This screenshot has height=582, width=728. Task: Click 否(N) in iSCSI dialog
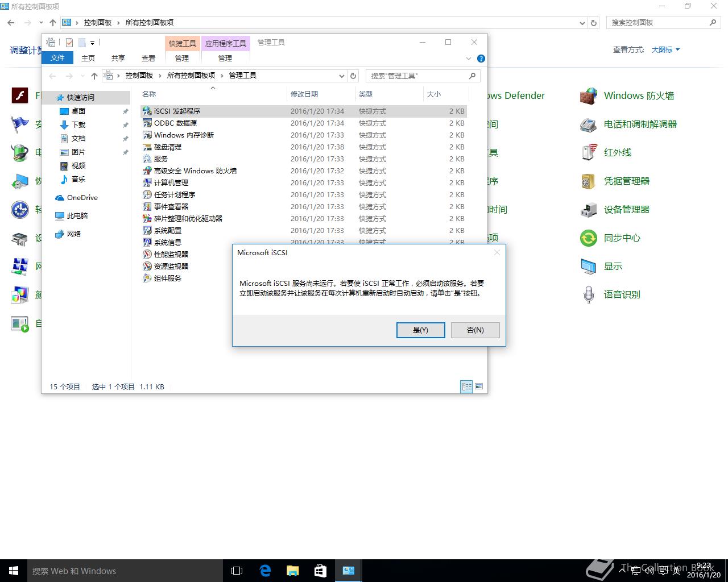coord(475,330)
